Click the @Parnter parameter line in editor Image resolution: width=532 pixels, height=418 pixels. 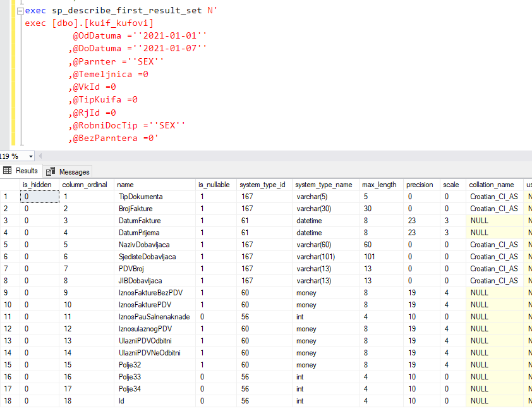pyautogui.click(x=116, y=61)
